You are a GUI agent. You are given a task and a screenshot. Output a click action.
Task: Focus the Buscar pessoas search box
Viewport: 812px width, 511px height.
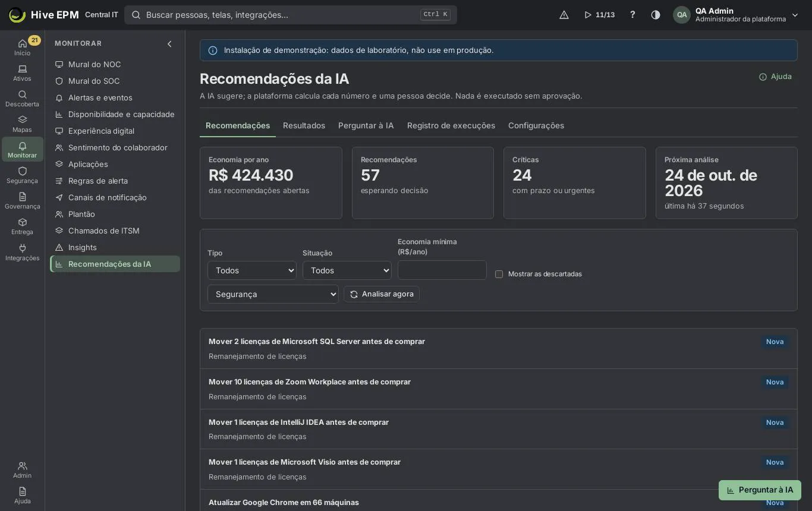pyautogui.click(x=291, y=15)
